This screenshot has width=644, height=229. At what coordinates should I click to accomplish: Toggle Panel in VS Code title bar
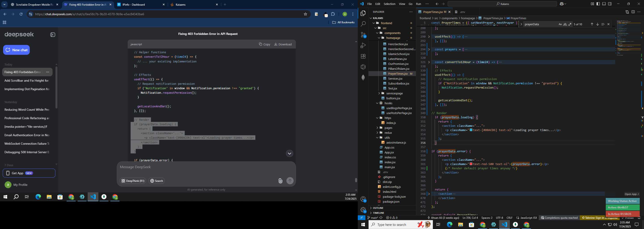604,4
